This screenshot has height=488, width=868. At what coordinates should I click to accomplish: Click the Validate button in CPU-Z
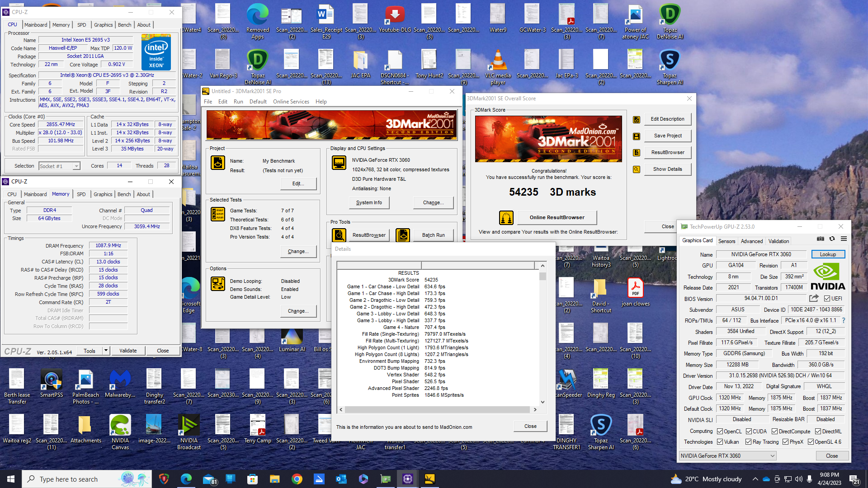(x=128, y=351)
